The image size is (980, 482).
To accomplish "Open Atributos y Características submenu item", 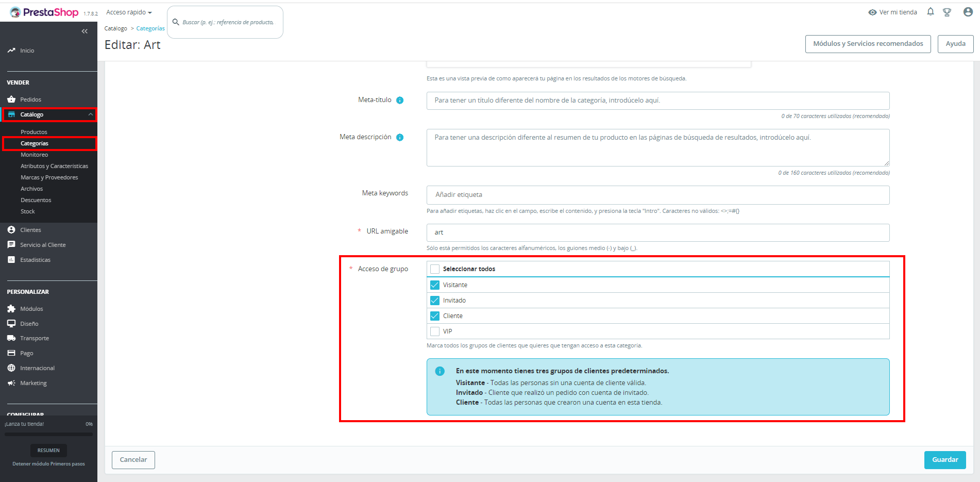I will [x=54, y=166].
